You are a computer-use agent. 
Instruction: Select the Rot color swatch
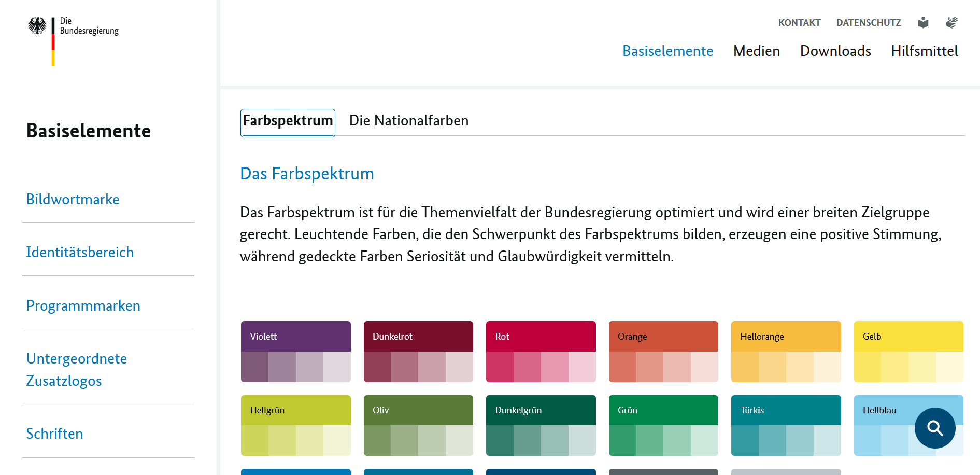tap(541, 352)
